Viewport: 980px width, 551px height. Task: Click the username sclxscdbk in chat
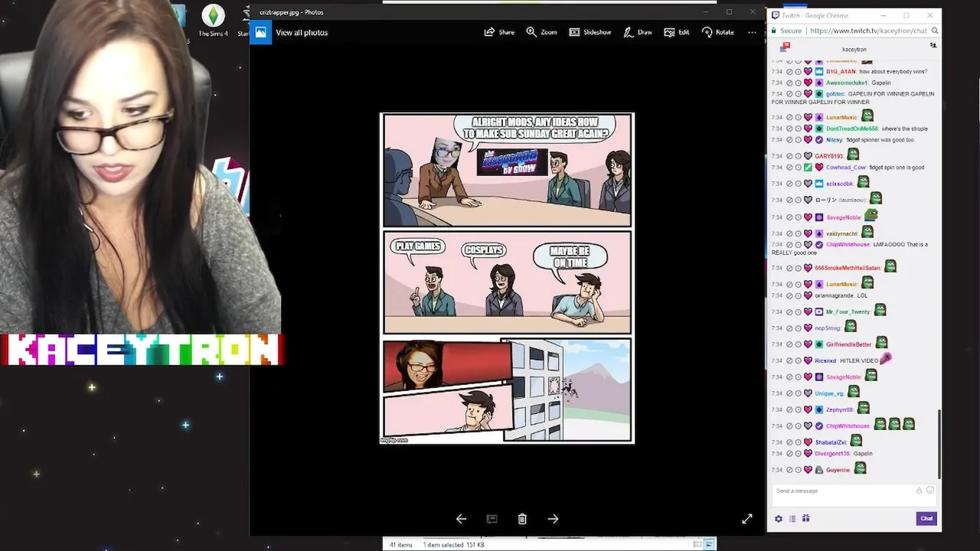pos(839,184)
